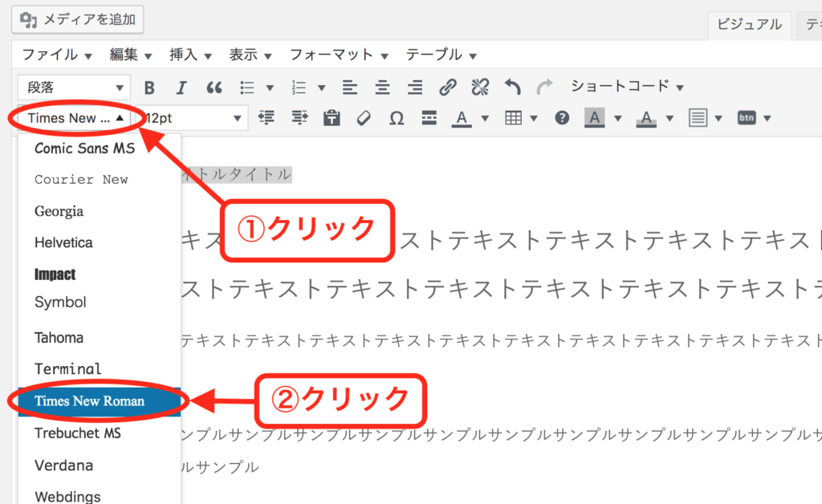Click the メディアを追加 button

[79, 18]
